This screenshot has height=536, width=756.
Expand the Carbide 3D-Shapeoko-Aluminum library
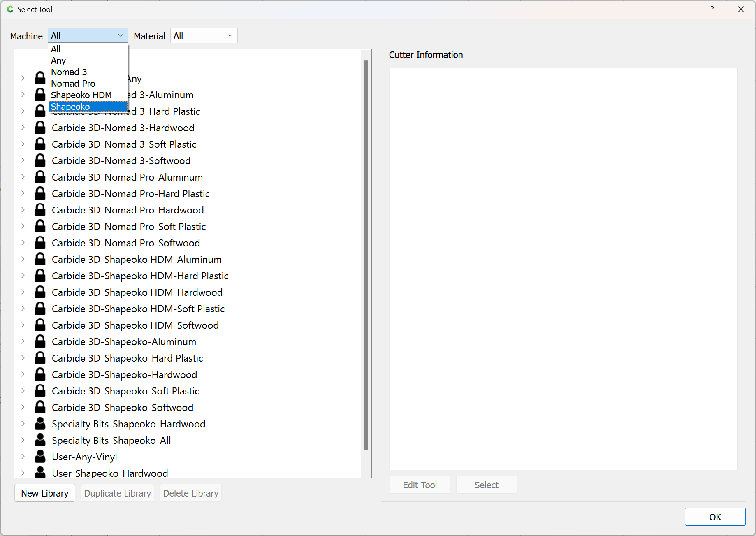pos(23,341)
